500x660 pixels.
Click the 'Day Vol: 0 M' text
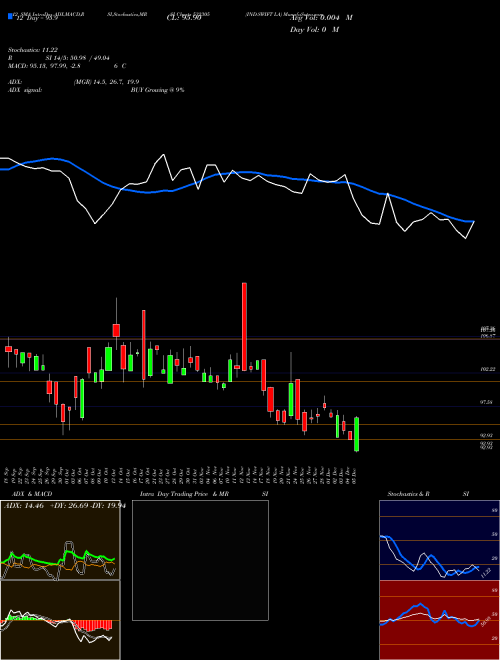314,30
